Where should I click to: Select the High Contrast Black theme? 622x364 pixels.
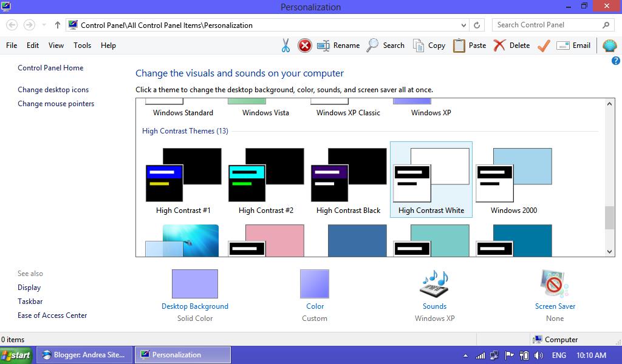tap(348, 180)
